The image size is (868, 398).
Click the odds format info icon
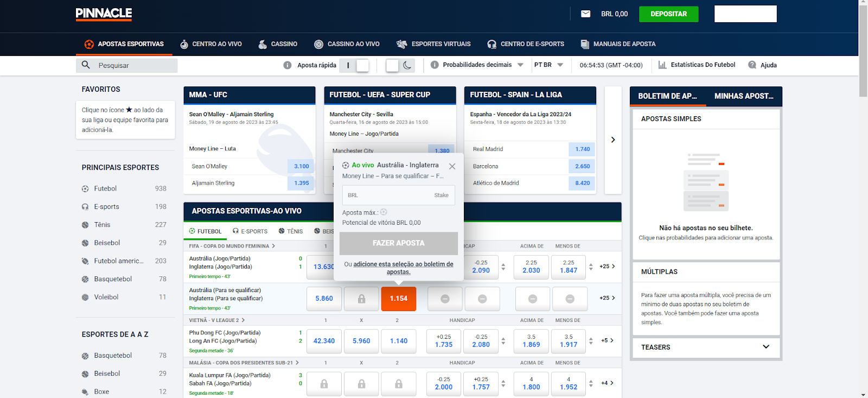pyautogui.click(x=435, y=65)
